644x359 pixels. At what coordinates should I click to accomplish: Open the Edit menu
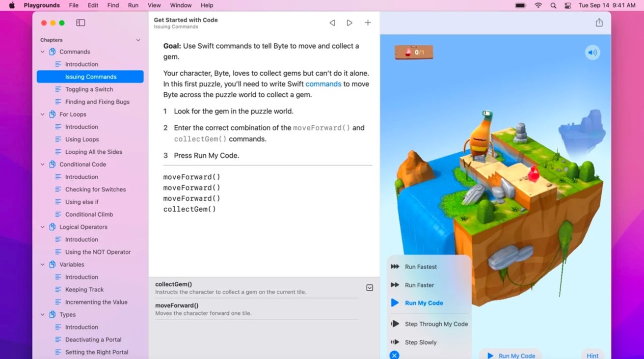tap(93, 5)
